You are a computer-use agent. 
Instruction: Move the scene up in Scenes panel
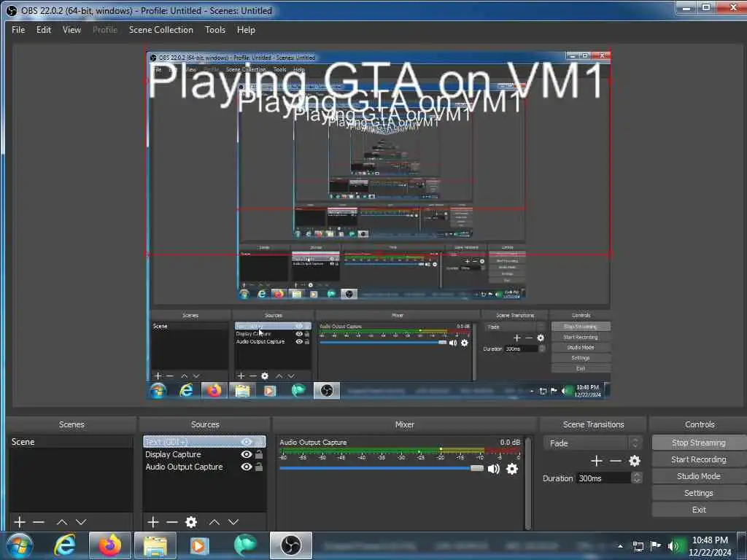point(62,522)
